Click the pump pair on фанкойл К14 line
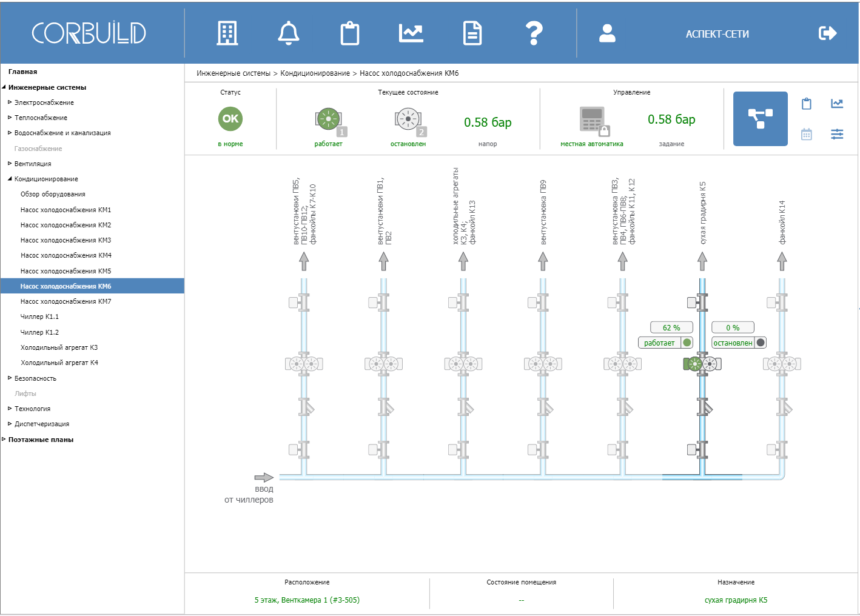The image size is (860, 616). click(x=782, y=364)
